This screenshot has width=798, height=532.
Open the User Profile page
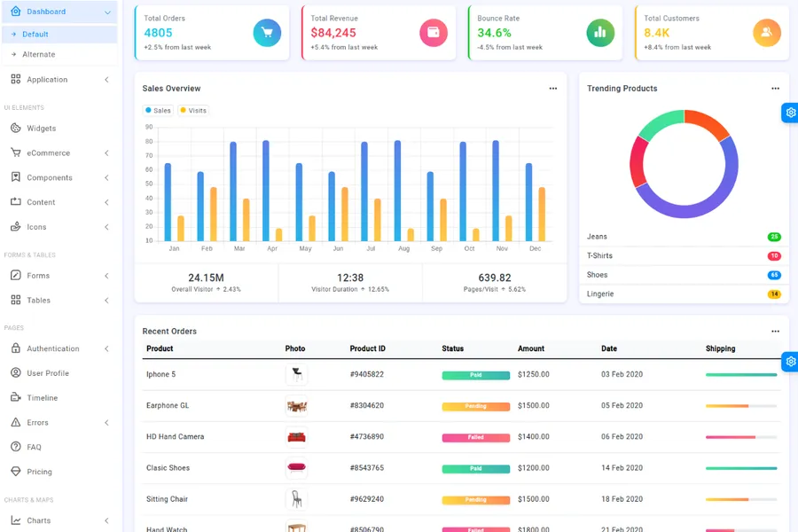pos(47,373)
